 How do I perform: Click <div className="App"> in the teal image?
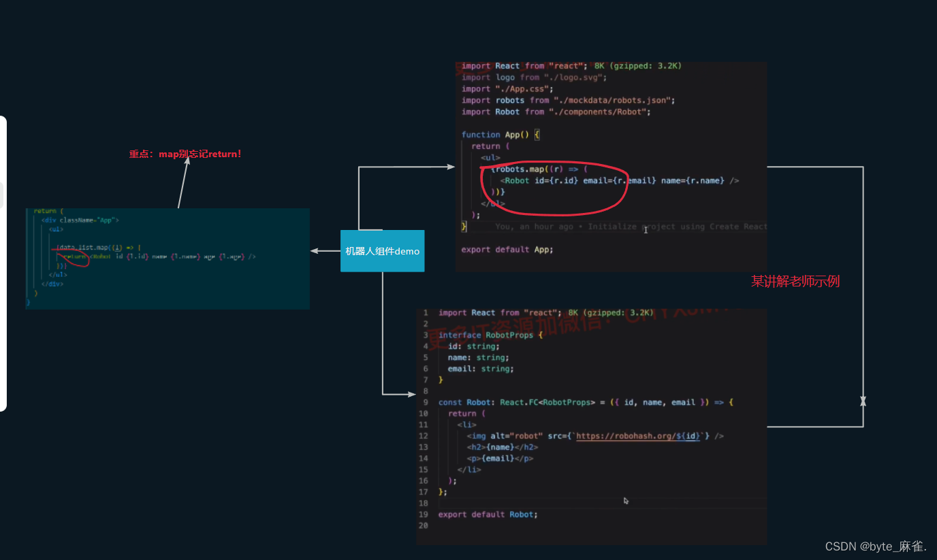pyautogui.click(x=80, y=220)
